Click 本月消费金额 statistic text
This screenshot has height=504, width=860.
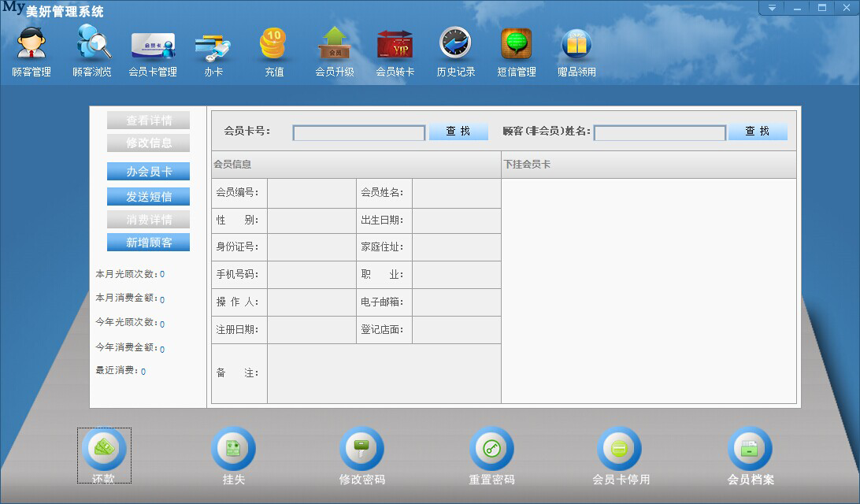tap(130, 298)
